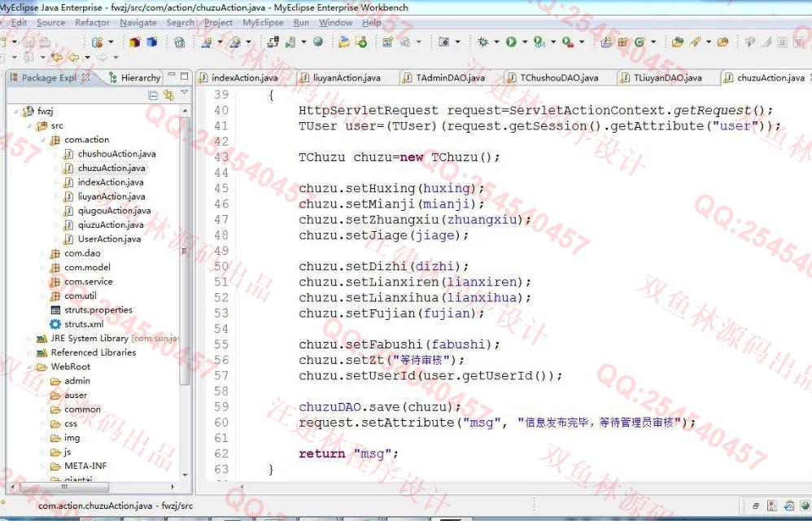Viewport: 812px width, 521px height.
Task: Click the Print toolbar icon
Action: coord(45,42)
